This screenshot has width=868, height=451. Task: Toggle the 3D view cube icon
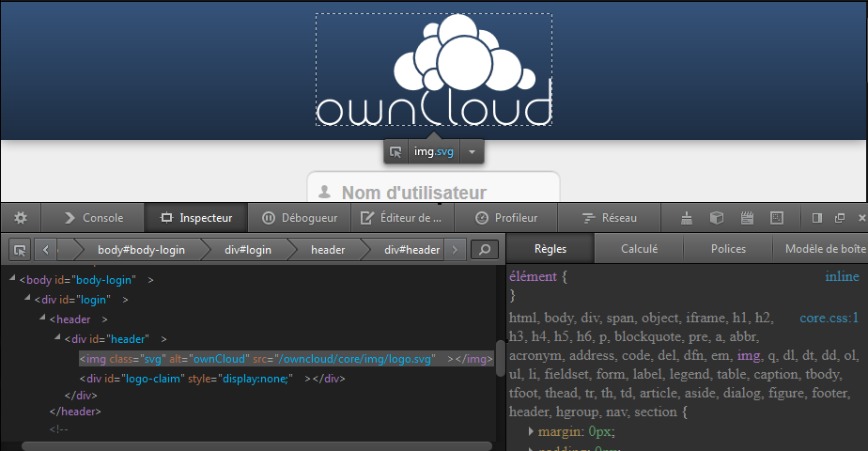point(717,218)
